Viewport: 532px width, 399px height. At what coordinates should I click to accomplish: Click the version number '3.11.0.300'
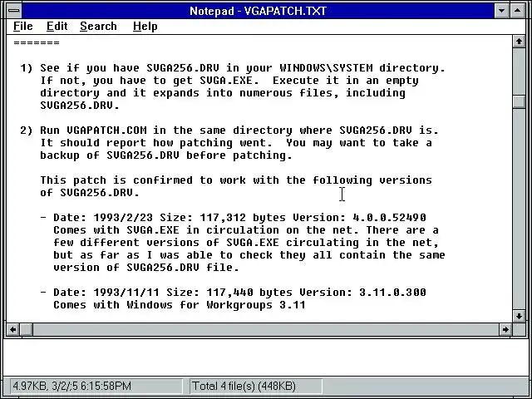(x=392, y=293)
